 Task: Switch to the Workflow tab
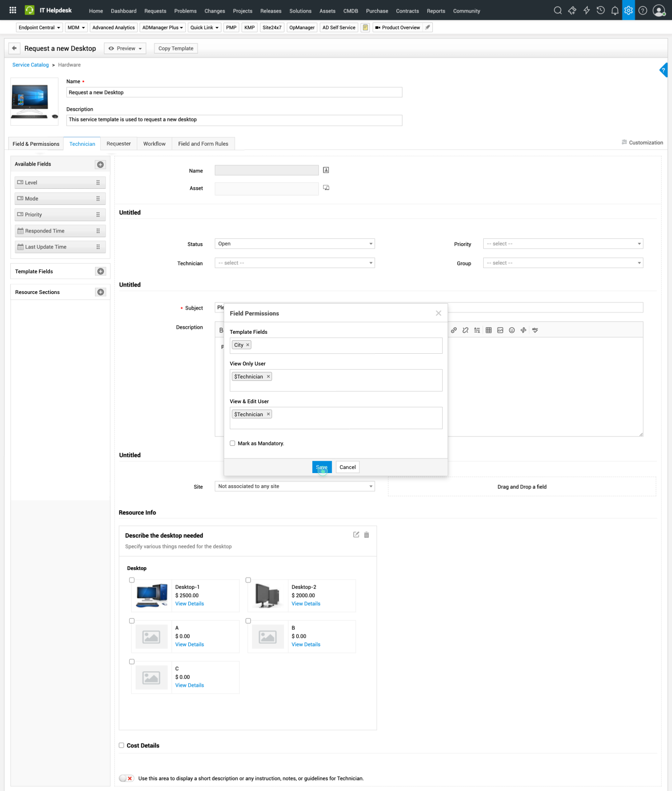click(154, 144)
